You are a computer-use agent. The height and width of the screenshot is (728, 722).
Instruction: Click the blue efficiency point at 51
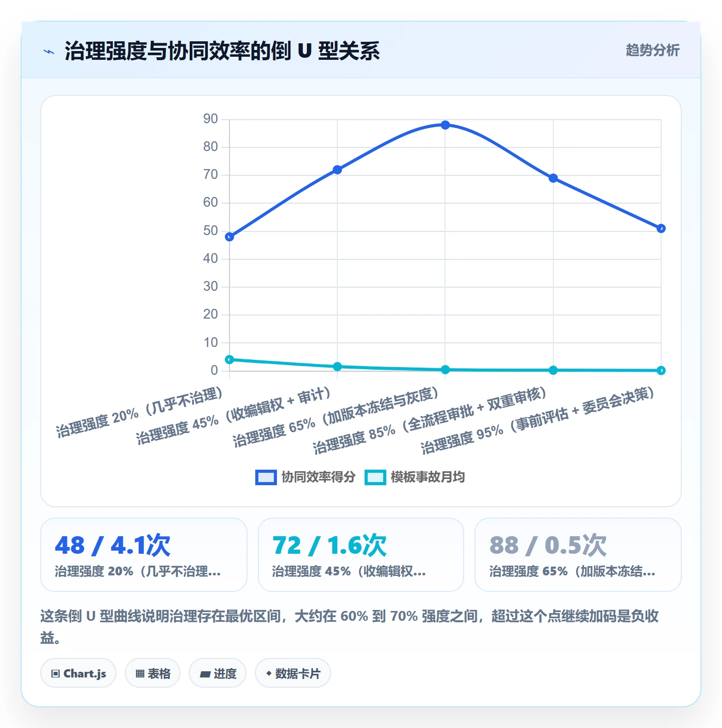click(x=661, y=228)
